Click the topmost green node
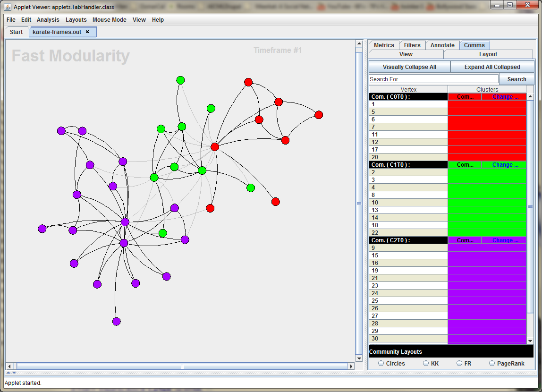542x392 pixels. point(180,80)
